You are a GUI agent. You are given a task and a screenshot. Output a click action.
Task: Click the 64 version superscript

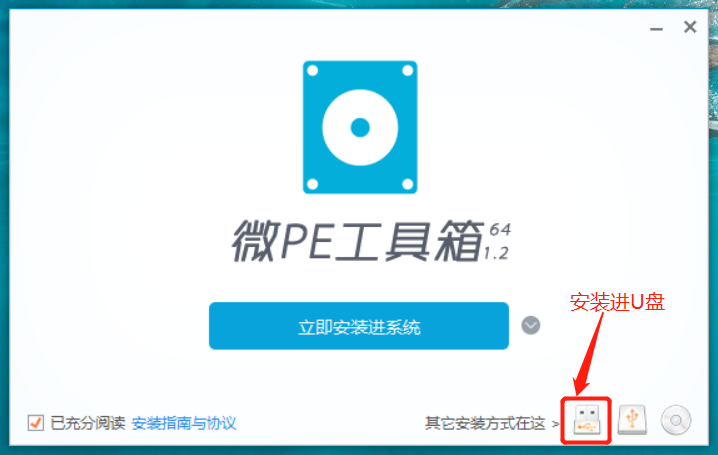click(x=500, y=229)
